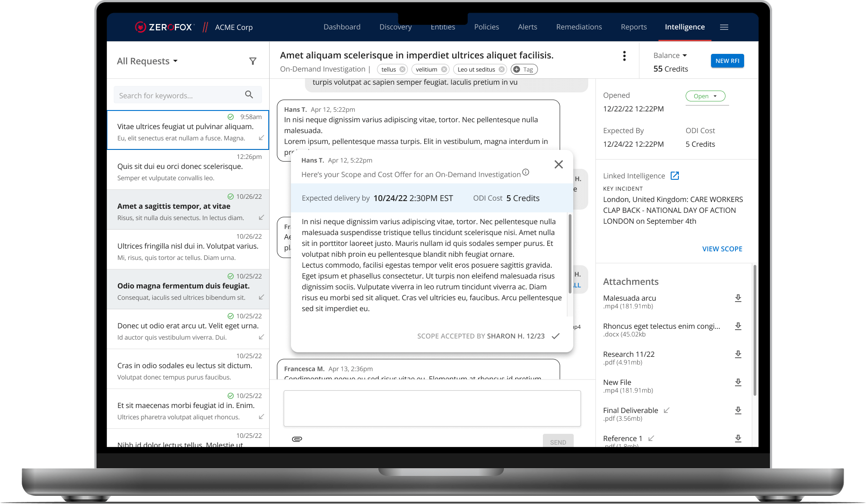Click the NEW RFI button
This screenshot has width=866, height=504.
click(727, 61)
